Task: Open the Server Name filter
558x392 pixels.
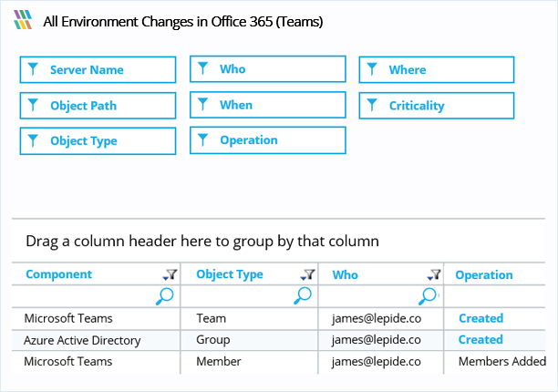Action: click(x=98, y=69)
